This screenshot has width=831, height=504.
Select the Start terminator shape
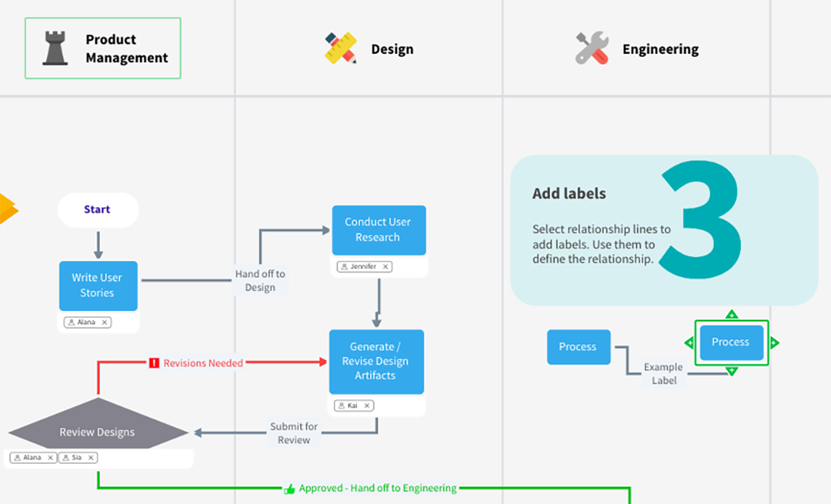coord(98,210)
